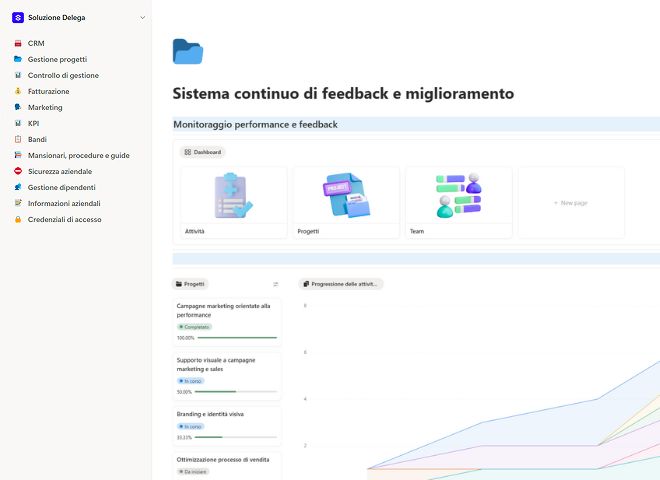Click the Controllo di gestione chart icon
This screenshot has width=660, height=480.
(18, 75)
